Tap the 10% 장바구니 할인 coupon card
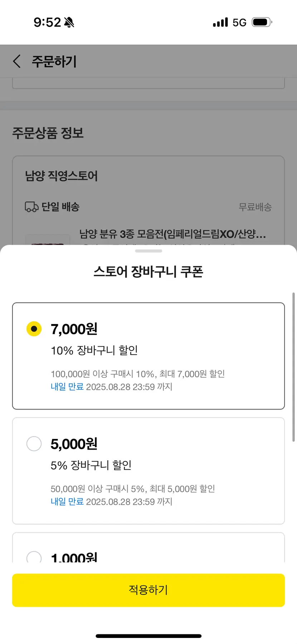The height and width of the screenshot is (644, 297). [x=148, y=356]
